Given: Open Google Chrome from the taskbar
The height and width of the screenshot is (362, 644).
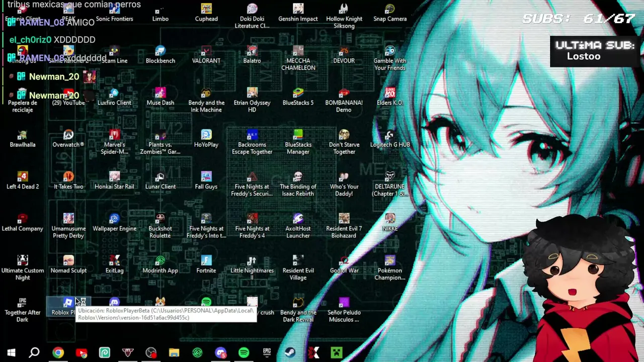Looking at the screenshot, I should [x=58, y=352].
